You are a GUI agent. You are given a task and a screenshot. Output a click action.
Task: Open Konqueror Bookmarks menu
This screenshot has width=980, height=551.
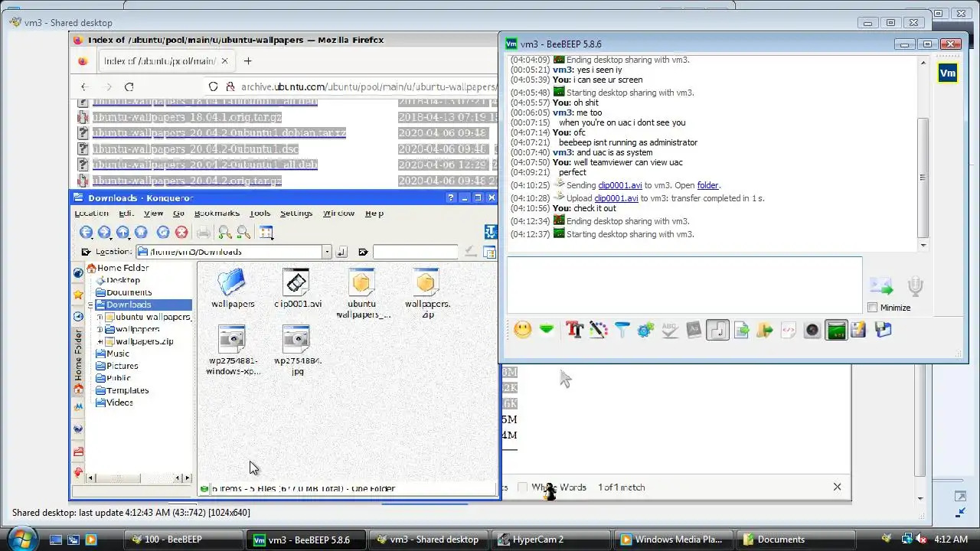(x=217, y=214)
